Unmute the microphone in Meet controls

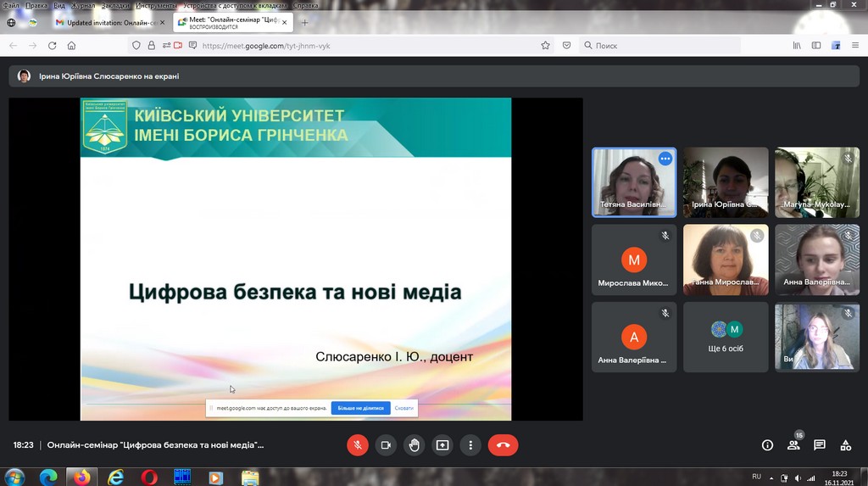tap(358, 445)
